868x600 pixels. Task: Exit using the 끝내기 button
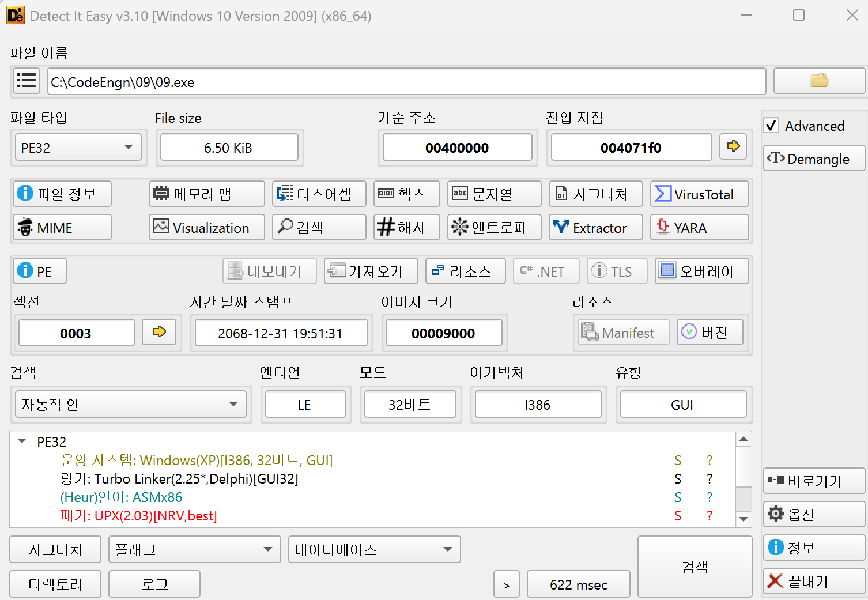[814, 581]
